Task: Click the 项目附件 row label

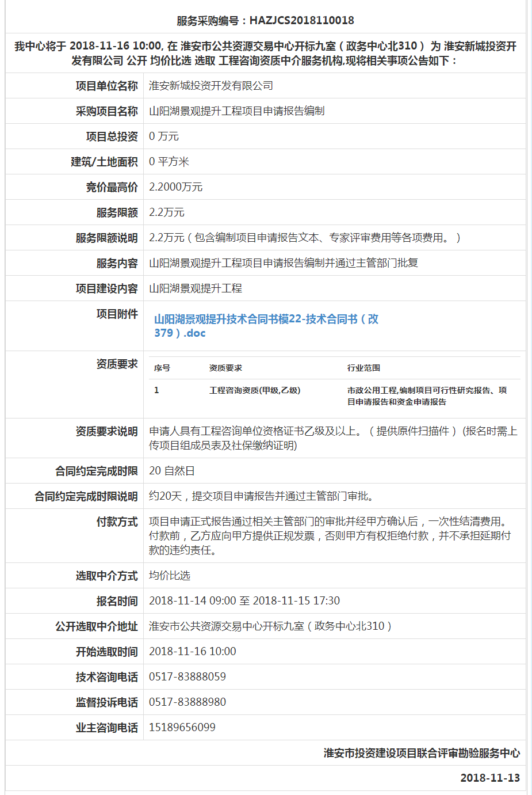Action: (x=117, y=314)
